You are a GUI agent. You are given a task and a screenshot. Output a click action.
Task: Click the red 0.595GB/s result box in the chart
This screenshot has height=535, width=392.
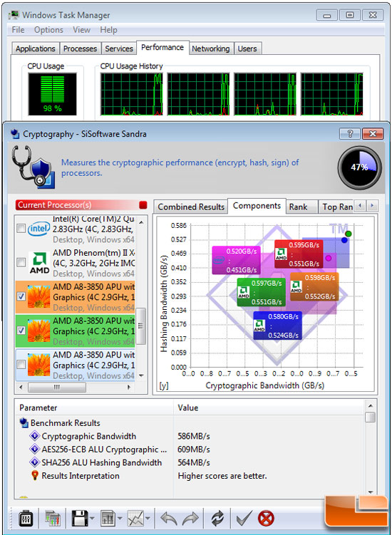coord(299,254)
